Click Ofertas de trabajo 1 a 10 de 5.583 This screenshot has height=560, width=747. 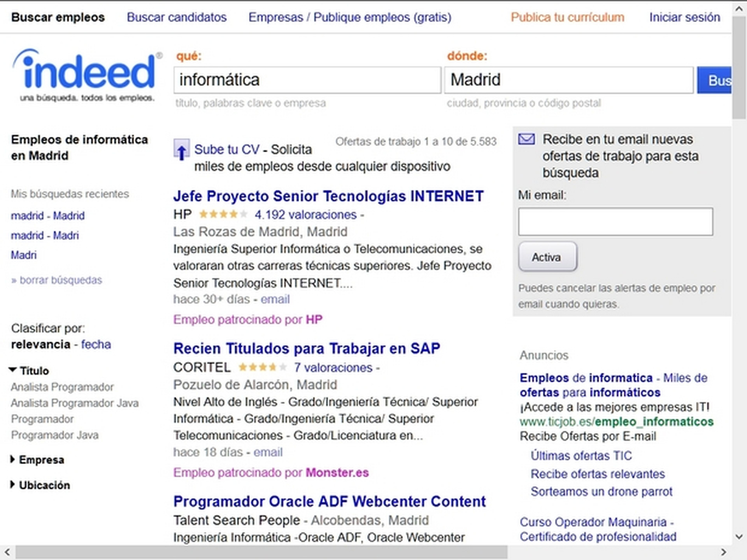pos(416,141)
